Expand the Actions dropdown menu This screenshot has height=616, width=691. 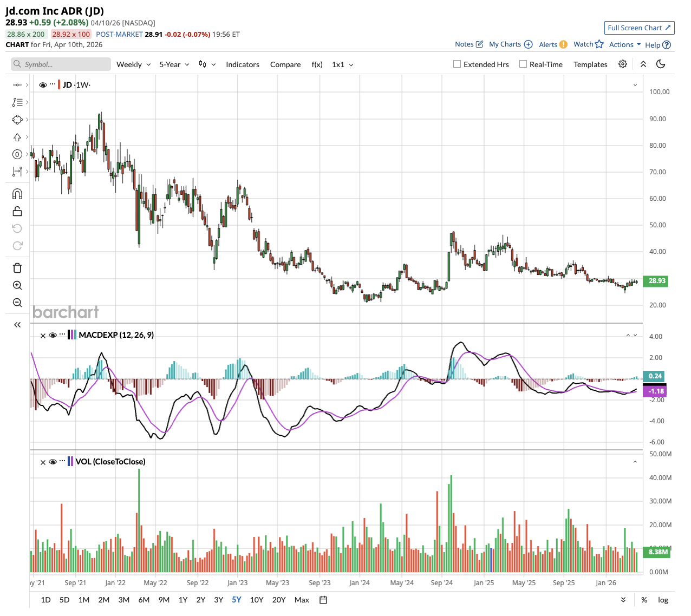(x=625, y=44)
